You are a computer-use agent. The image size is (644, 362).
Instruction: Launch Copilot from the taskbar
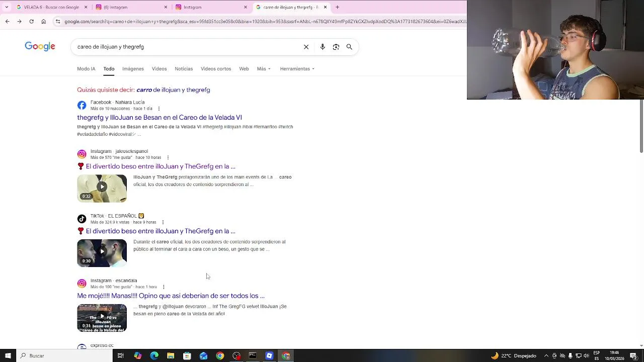pos(137,355)
